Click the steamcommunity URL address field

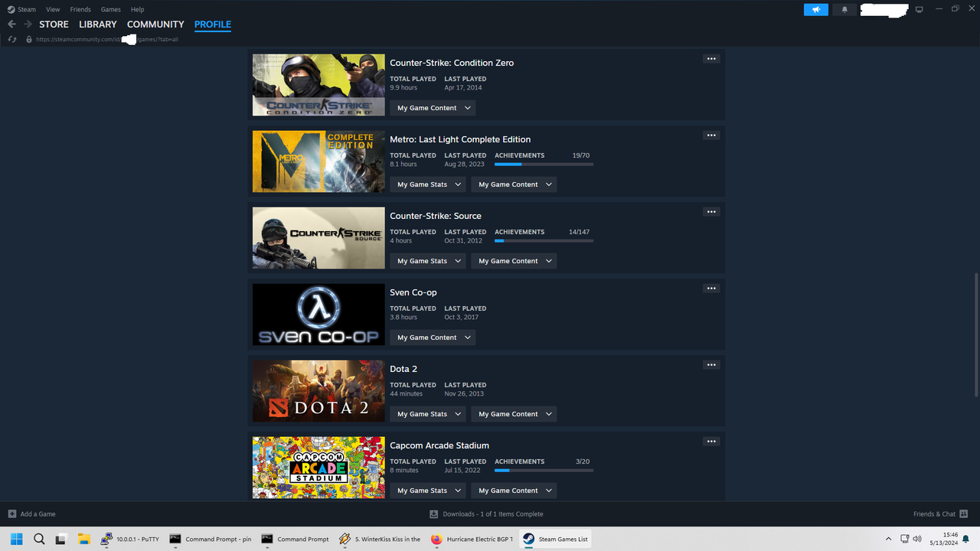pyautogui.click(x=107, y=39)
